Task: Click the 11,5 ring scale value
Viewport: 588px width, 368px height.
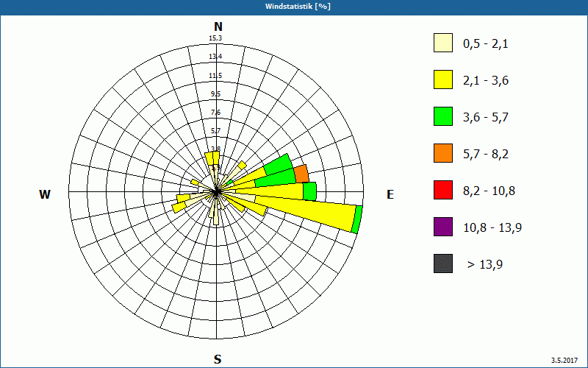Action: pyautogui.click(x=215, y=76)
